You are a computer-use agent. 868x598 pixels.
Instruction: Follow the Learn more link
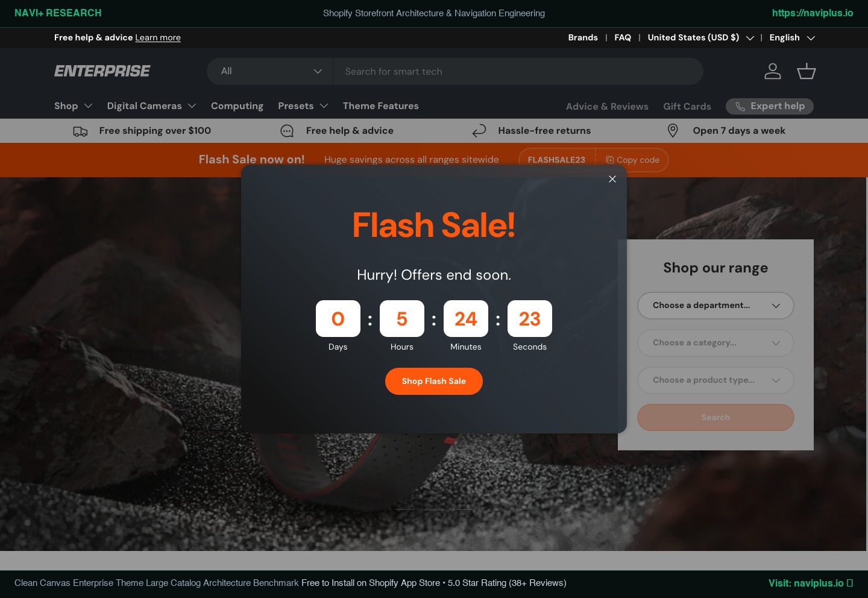click(158, 37)
